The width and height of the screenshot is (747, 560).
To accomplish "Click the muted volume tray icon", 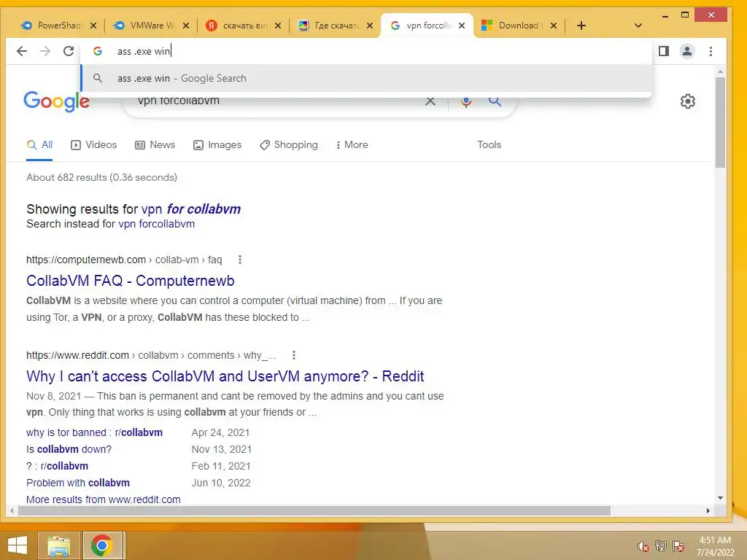I will coord(643,546).
